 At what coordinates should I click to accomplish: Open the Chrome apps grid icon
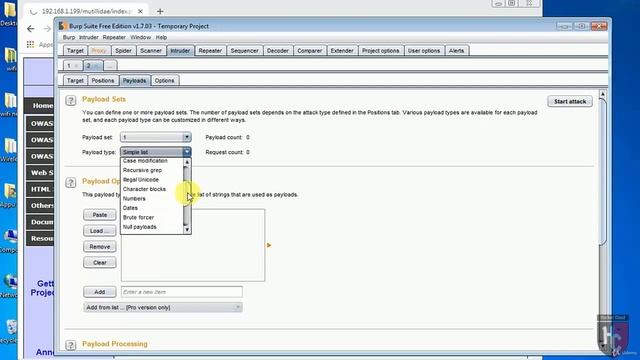(30, 44)
